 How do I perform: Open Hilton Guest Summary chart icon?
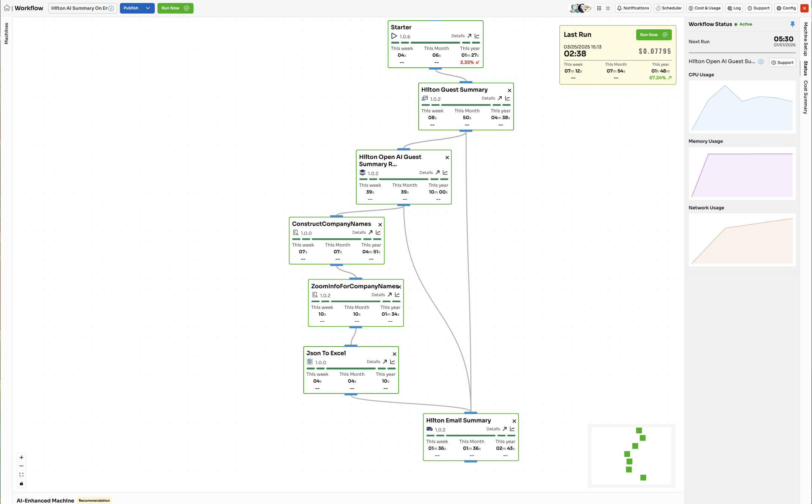[x=507, y=98]
